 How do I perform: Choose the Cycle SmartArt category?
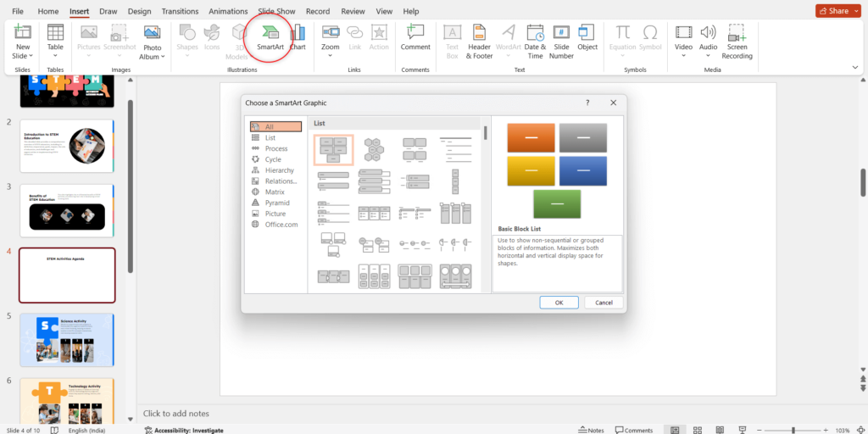pyautogui.click(x=273, y=159)
